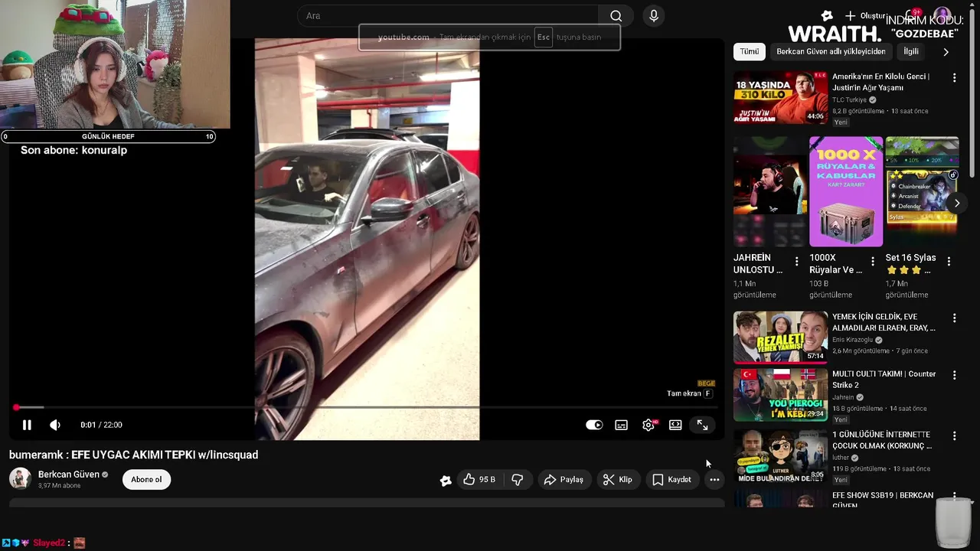Image resolution: width=980 pixels, height=551 pixels.
Task: Click the sparkle icon beside Oluştur
Action: 827,16
